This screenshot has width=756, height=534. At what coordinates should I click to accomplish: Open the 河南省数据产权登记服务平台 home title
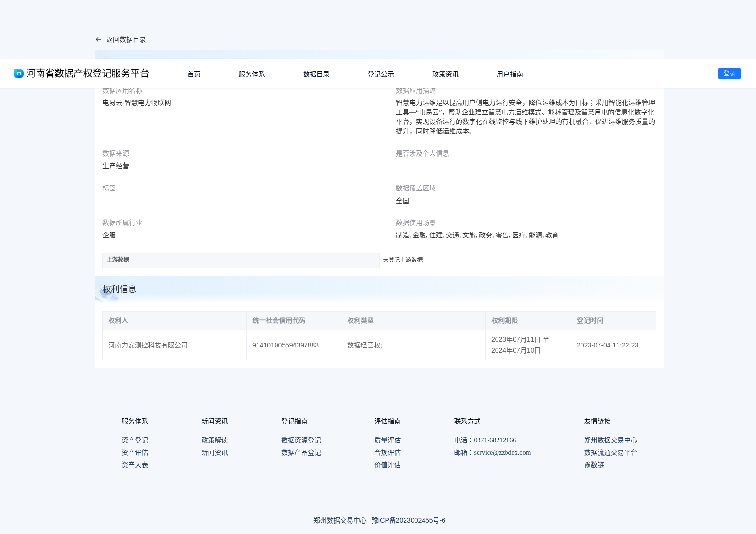pyautogui.click(x=88, y=74)
